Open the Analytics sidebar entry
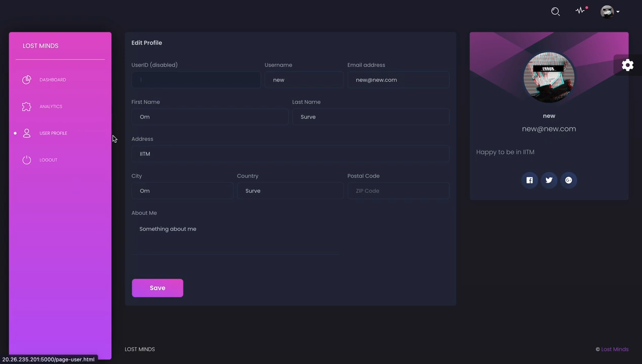The image size is (642, 364). 51,106
